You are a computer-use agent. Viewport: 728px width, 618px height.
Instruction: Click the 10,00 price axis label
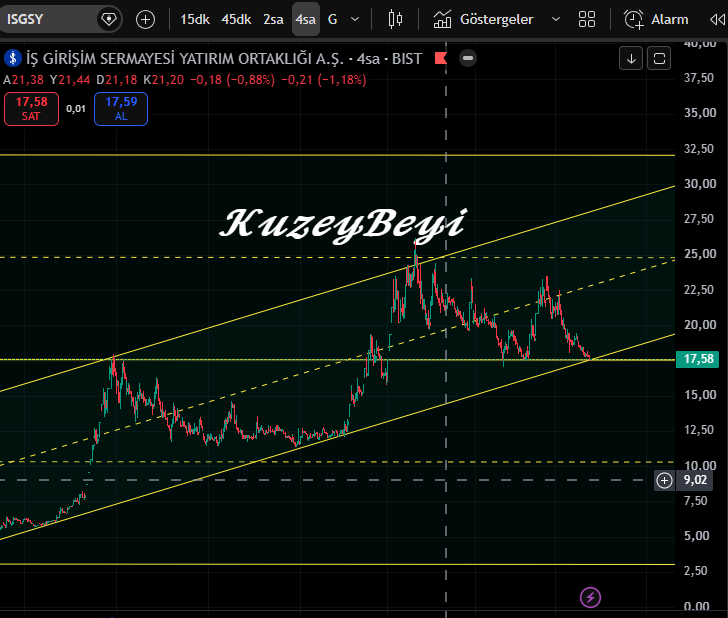[x=700, y=465]
